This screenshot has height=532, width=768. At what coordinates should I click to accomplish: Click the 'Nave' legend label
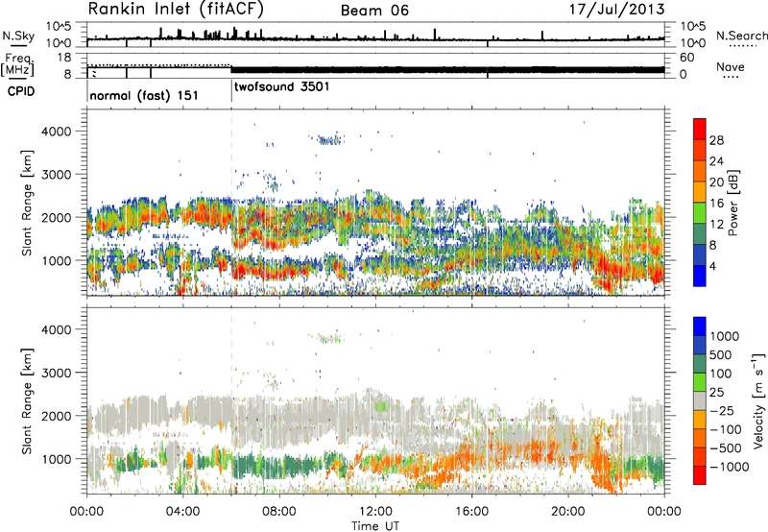coord(731,67)
